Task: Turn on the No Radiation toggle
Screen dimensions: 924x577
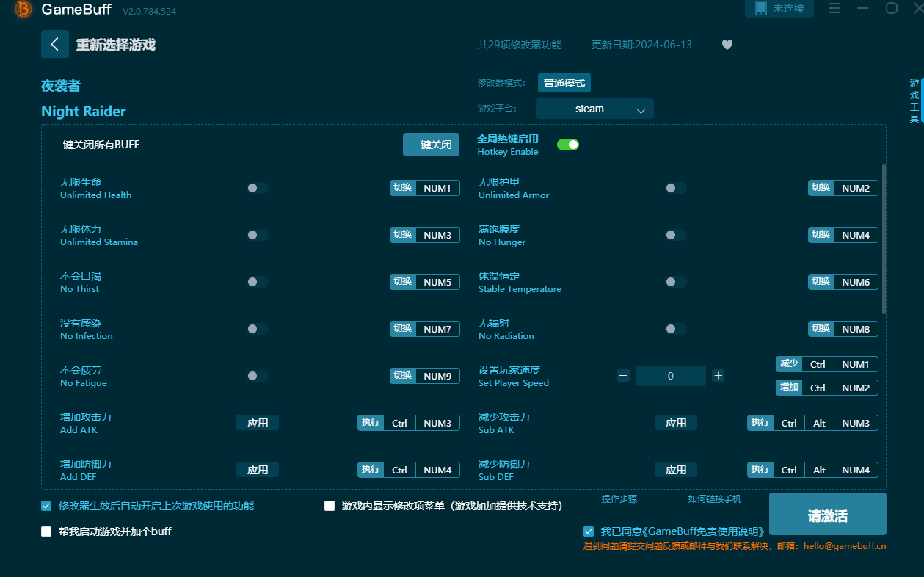Action: pos(675,329)
